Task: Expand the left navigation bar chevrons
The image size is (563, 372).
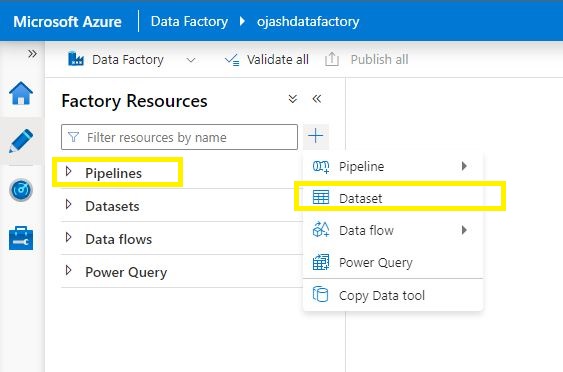Action: [x=32, y=54]
